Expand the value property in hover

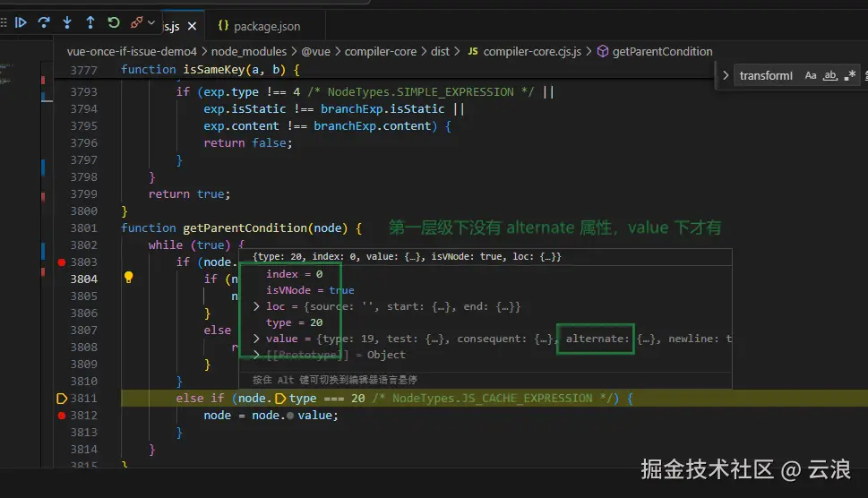[256, 339]
